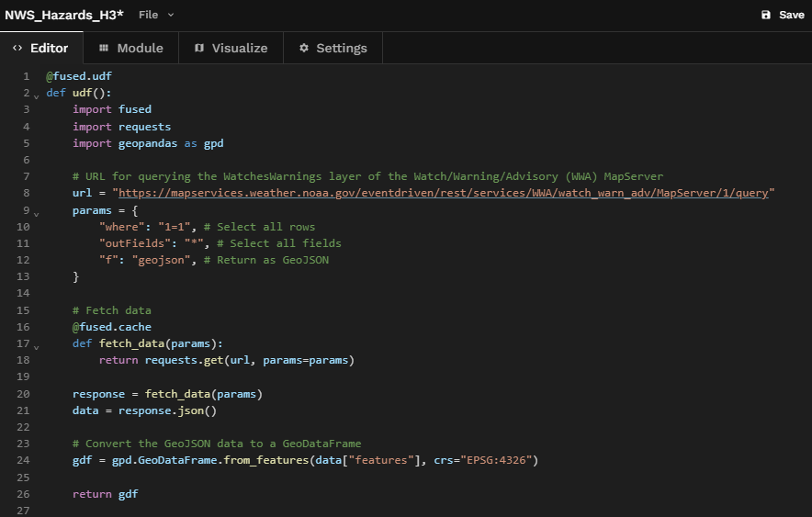Click the grid icon on Module tab
812x517 pixels.
pos(104,49)
